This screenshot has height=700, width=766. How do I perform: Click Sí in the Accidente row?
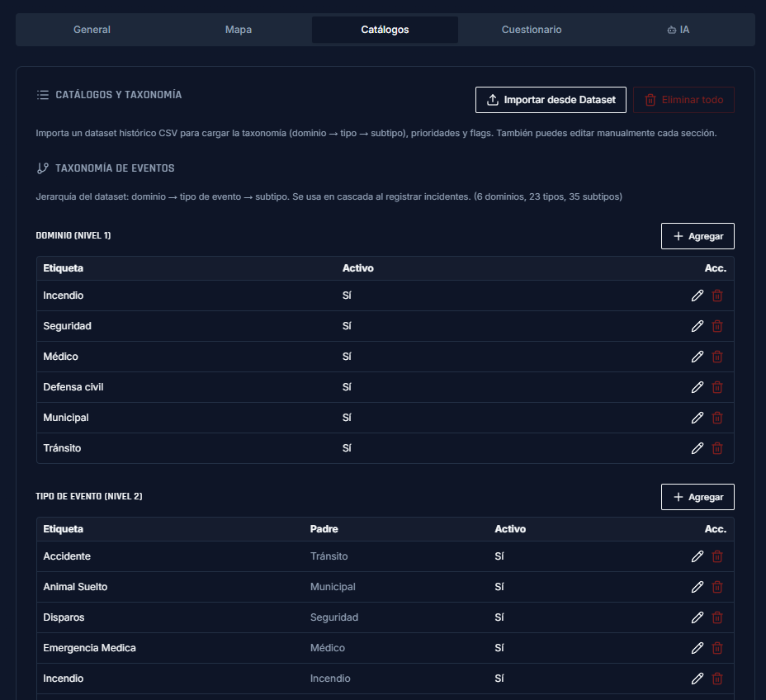499,556
